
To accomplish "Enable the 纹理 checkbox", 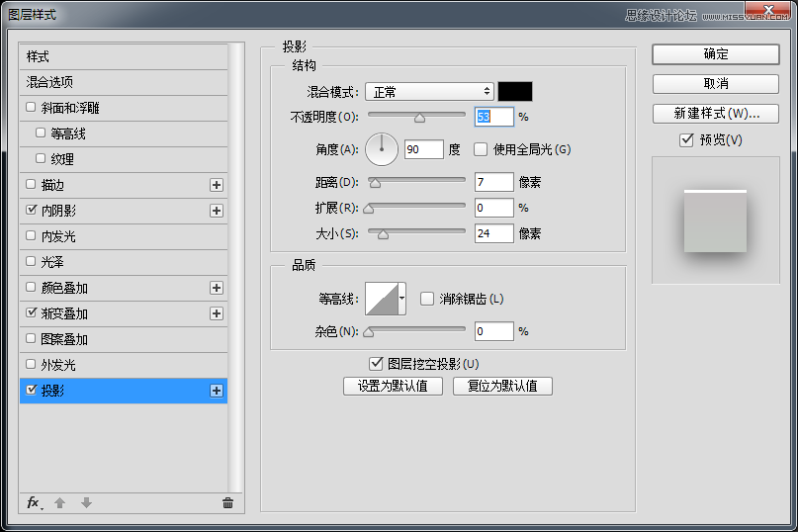I will (x=41, y=158).
